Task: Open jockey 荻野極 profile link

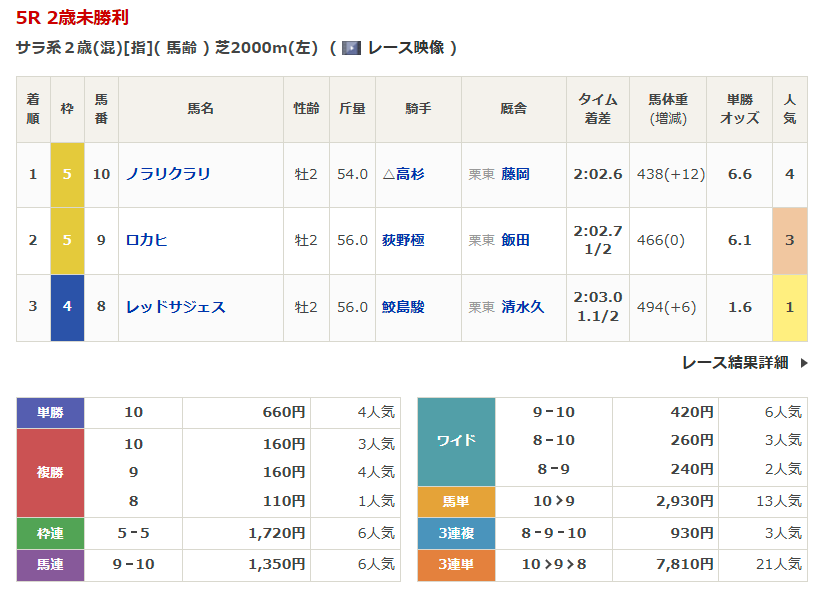Action: pos(403,240)
